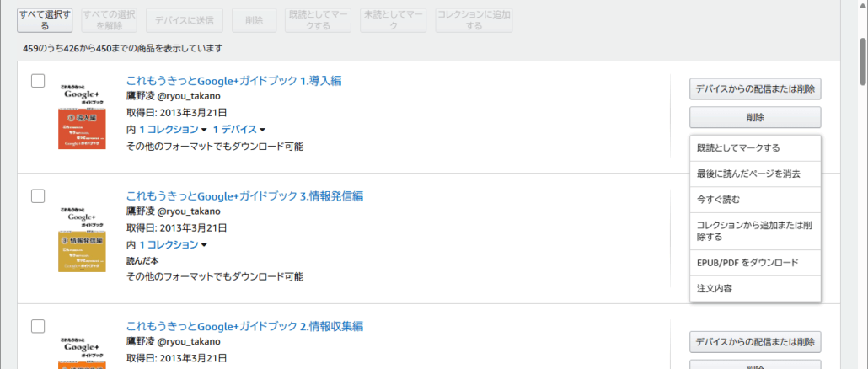Viewport: 868px width, 369px height.
Task: Tick checkbox for Google+ guidebook 2.情報収集編
Action: (38, 326)
